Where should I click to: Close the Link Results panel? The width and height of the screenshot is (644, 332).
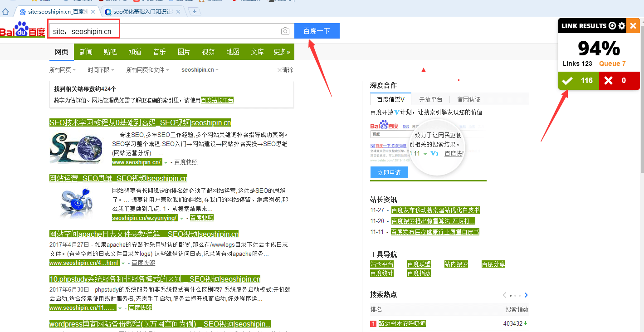click(633, 26)
